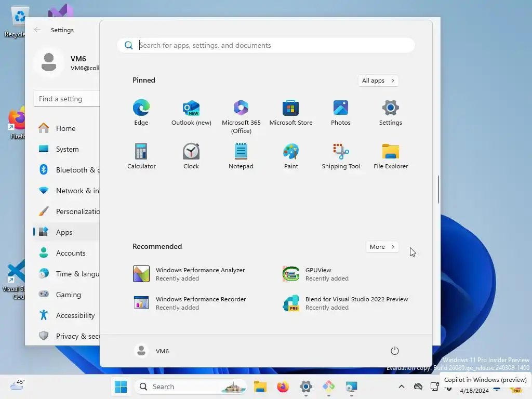Click the cloud sync tray icon
This screenshot has height=399, width=532.
[418, 387]
